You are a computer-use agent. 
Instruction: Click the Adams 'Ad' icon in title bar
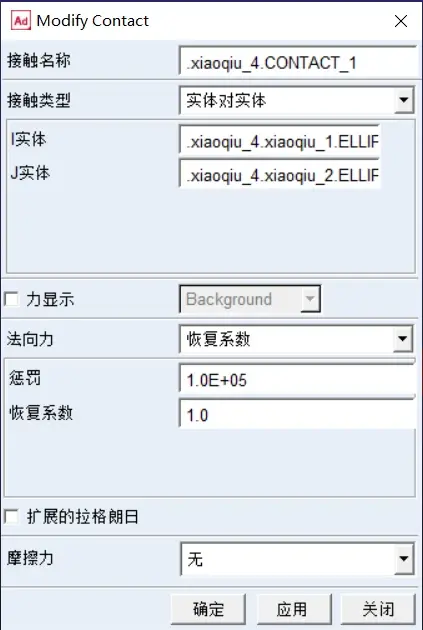click(x=21, y=20)
